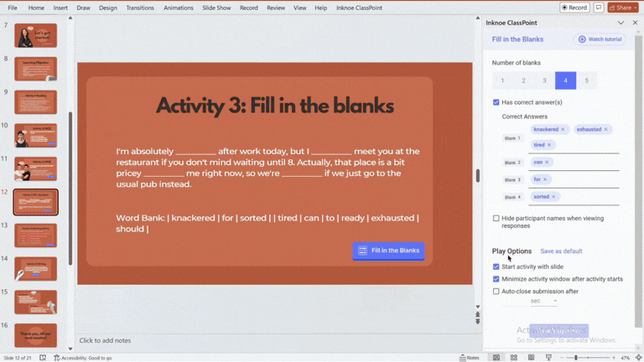Close the Inknoe ClassPoint side panel
644x362 pixels.
[x=635, y=23]
